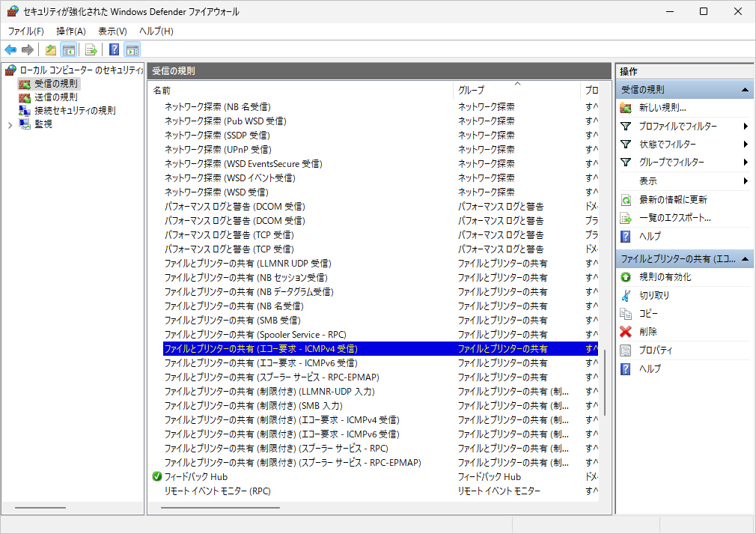Image resolution: width=756 pixels, height=534 pixels.
Task: Click the highlighted ファイルとプリンターの共有 (エコー要求 - ICMPv4 受信) row
Action: point(380,349)
